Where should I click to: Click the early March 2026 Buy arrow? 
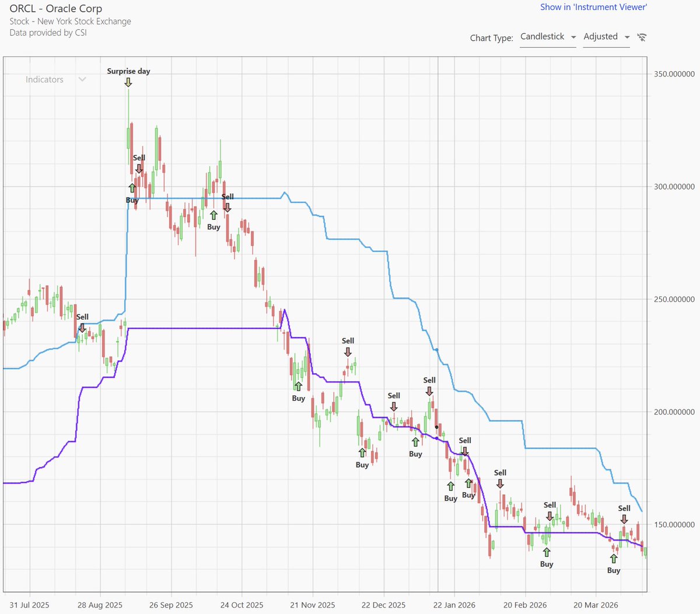click(547, 552)
